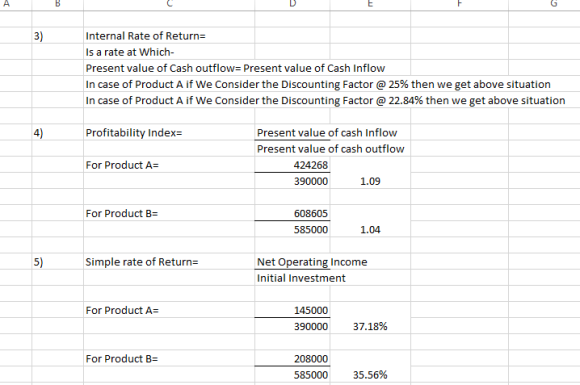Screen dimensions: 580x385
Task: Select the 37.18% result cell
Action: (x=370, y=327)
